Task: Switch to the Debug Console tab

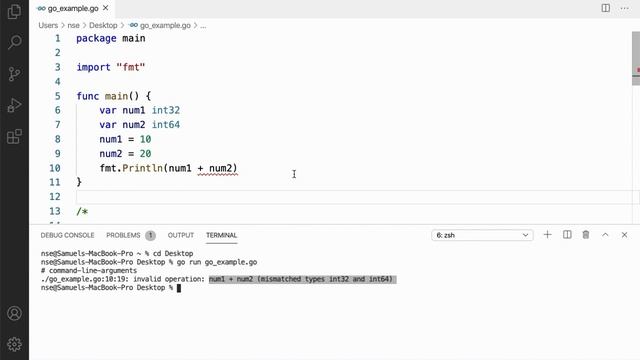Action: 67,235
